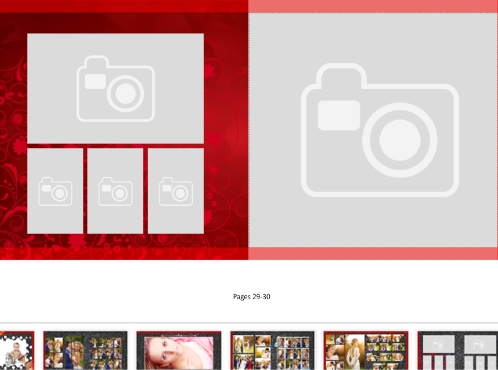Image resolution: width=498 pixels, height=370 pixels.
Task: Open the fourth thumbnail with wedding collage
Action: click(x=272, y=350)
